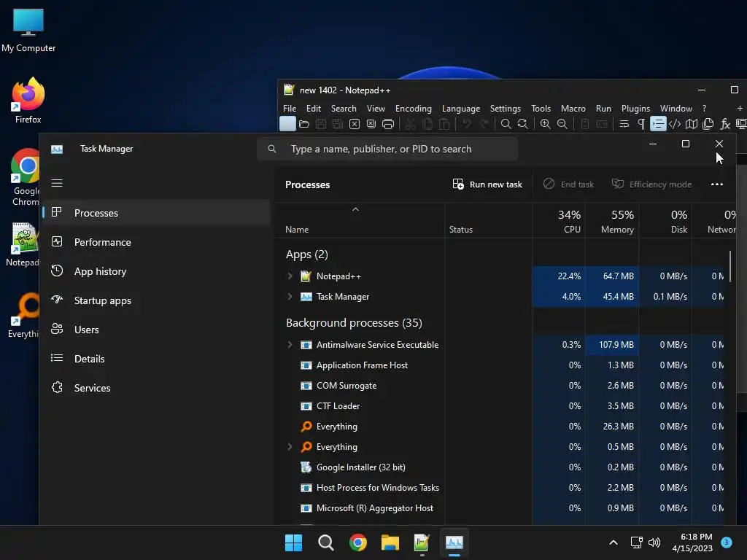Click the Open file icon in Notepad++
This screenshot has width=747, height=560.
(x=304, y=124)
